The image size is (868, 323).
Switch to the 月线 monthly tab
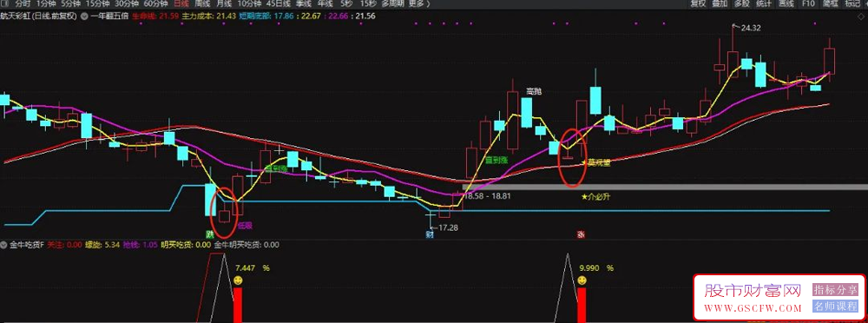tap(224, 3)
